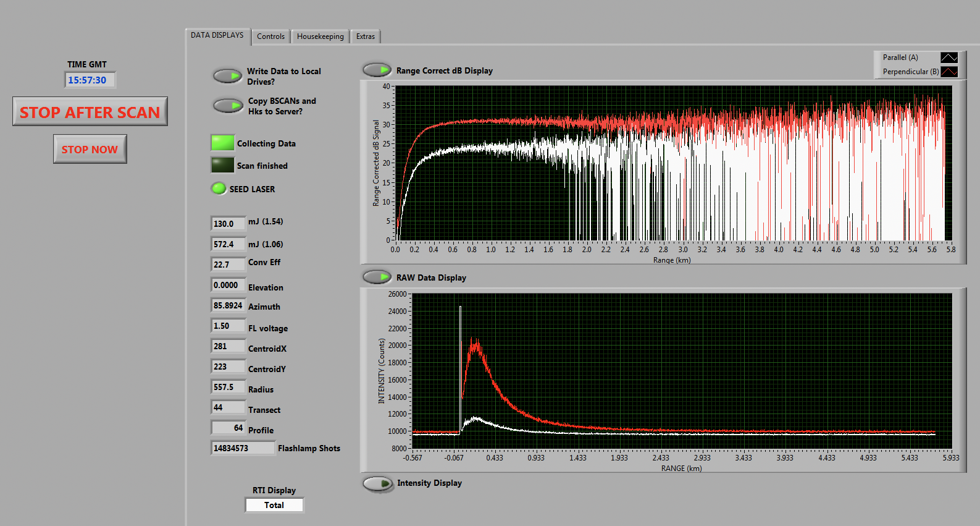Screen dimensions: 980x526
Task: Toggle Copy BSCANs and Hks to Server switch
Action: pyautogui.click(x=227, y=106)
